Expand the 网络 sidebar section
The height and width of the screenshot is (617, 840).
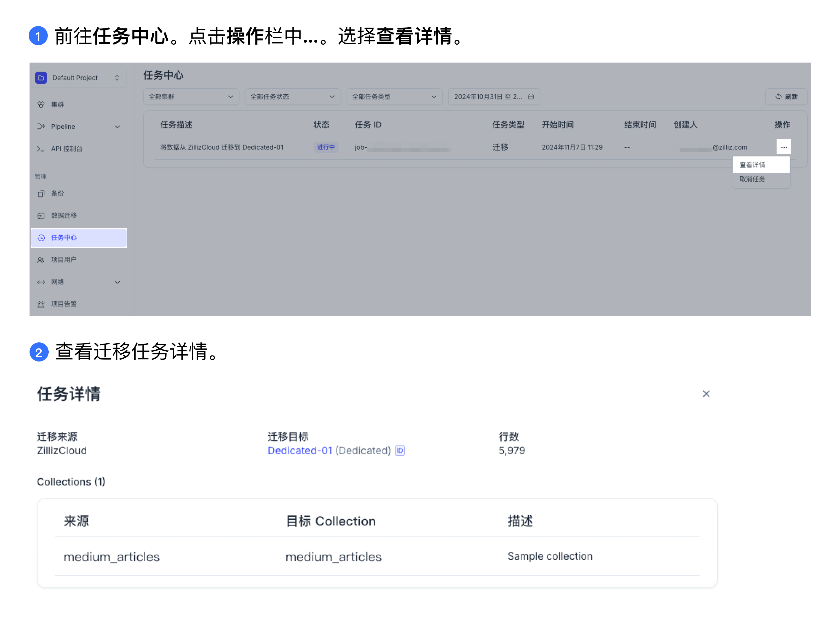click(58, 282)
